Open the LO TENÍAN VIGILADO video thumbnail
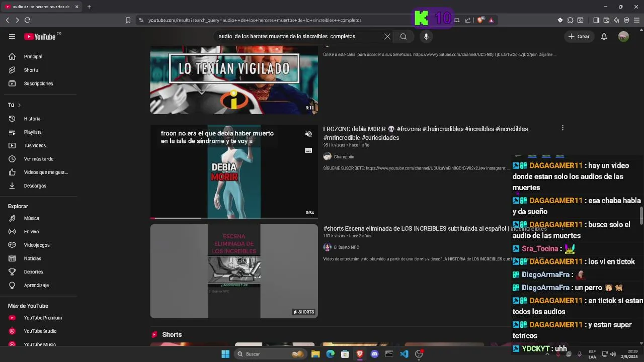 click(x=234, y=79)
